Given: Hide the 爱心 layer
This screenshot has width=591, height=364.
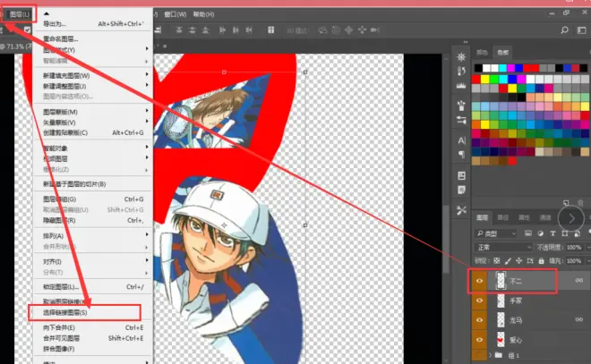Looking at the screenshot, I should 479,340.
